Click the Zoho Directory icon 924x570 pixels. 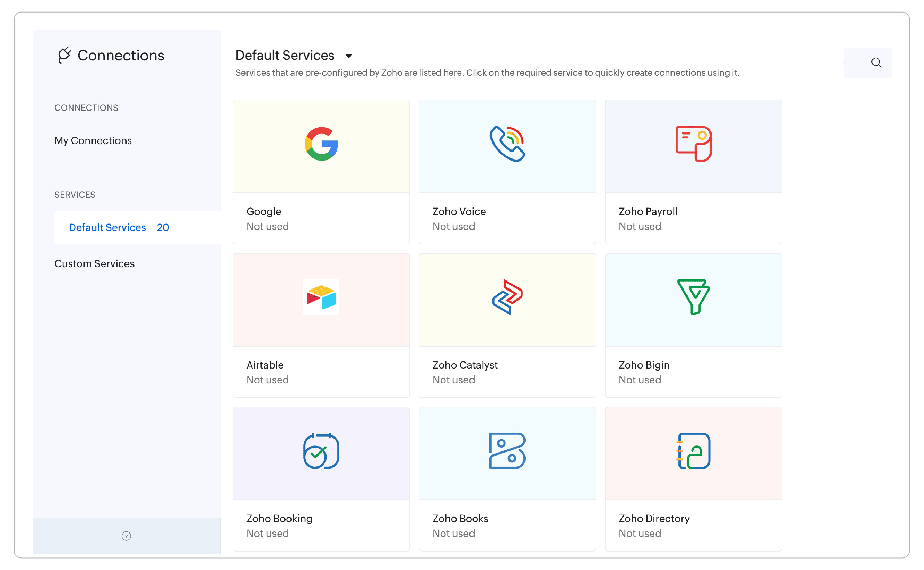[x=693, y=451]
